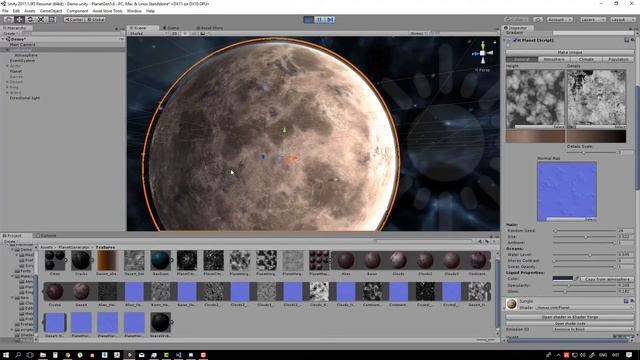Open the Planet script help icon
The image size is (640, 360).
(x=627, y=40)
